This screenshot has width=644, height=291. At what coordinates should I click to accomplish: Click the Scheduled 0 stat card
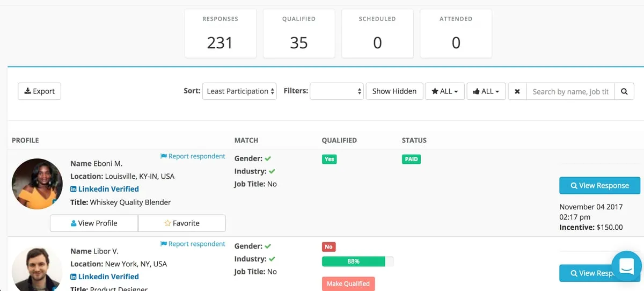click(377, 33)
